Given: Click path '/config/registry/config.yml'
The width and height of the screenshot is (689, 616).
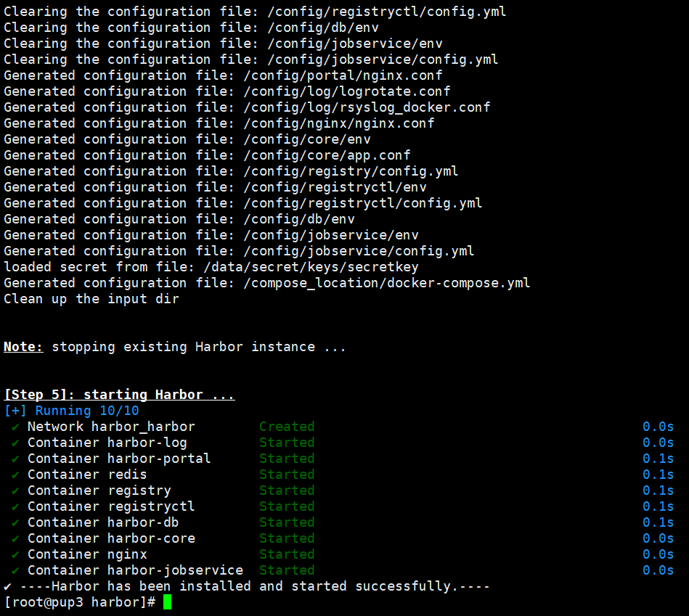Looking at the screenshot, I should tap(351, 171).
